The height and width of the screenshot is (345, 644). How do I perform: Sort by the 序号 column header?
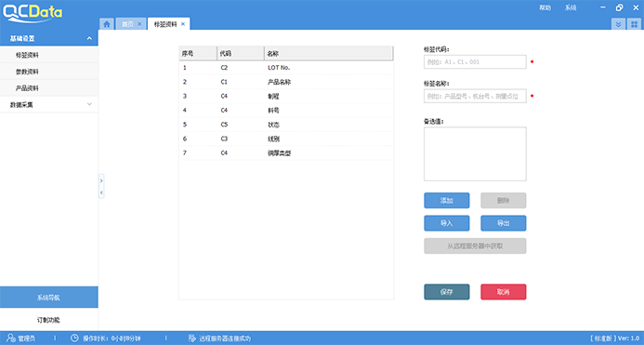pos(198,53)
